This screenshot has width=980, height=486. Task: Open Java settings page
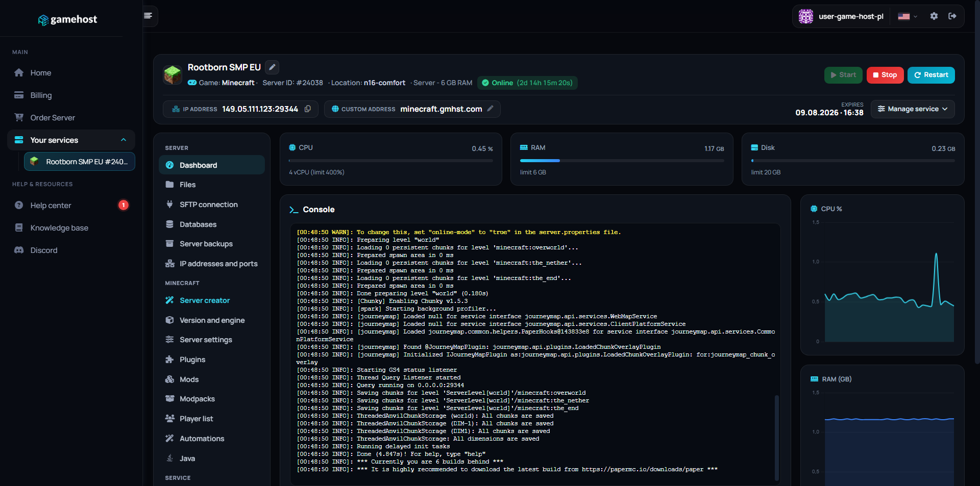(x=212, y=458)
